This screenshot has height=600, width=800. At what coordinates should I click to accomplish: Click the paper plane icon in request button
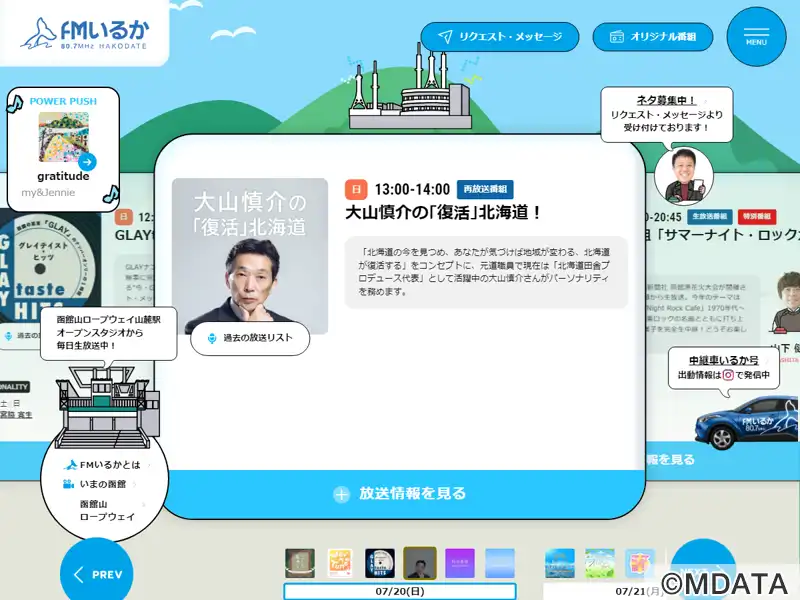click(445, 37)
